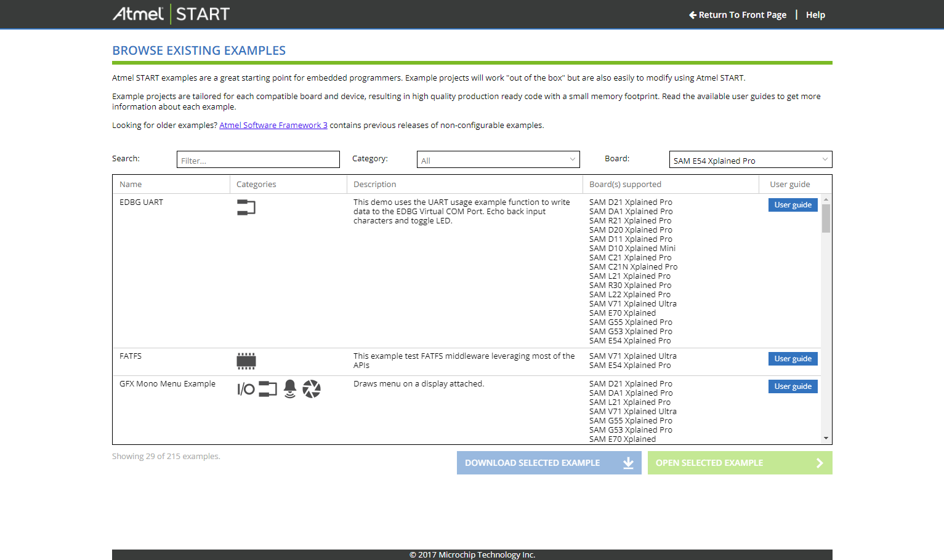Viewport: 944px width, 560px height.
Task: Click the Atmel START logo
Action: tap(171, 14)
